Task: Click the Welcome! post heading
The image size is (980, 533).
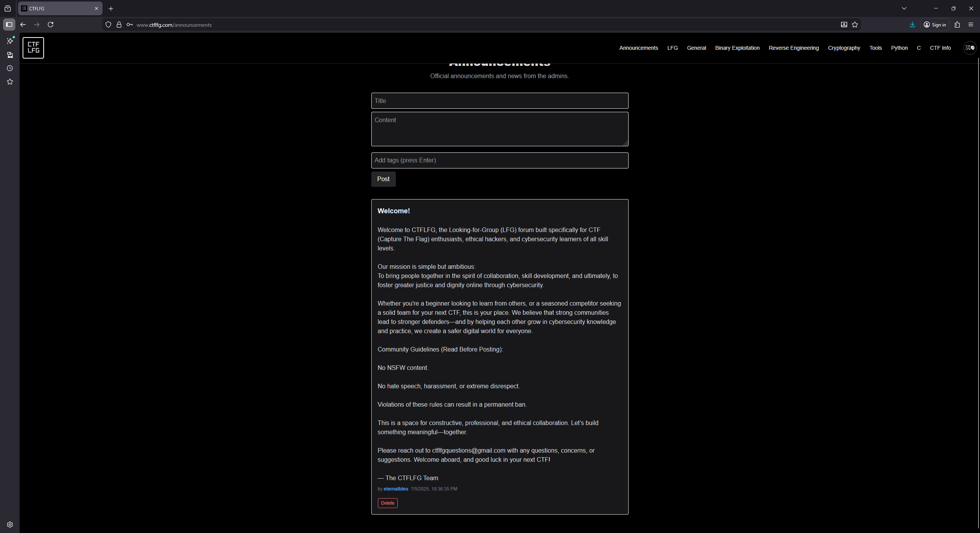Action: click(x=394, y=211)
